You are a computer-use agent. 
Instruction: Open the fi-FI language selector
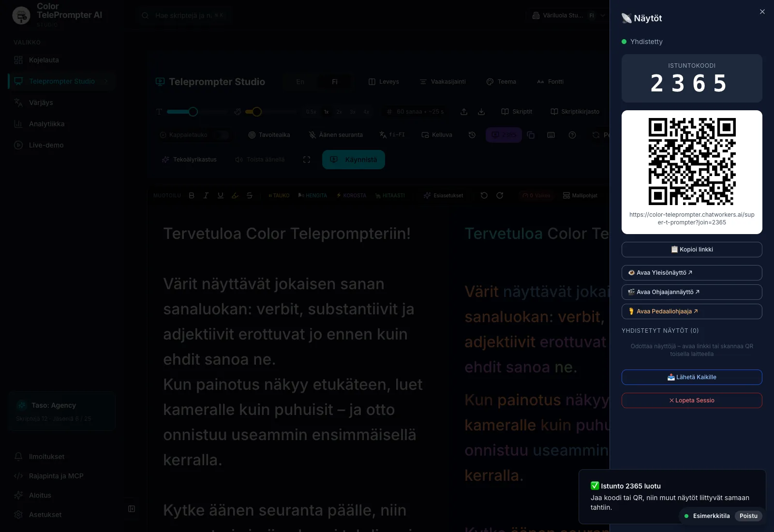[x=392, y=135]
